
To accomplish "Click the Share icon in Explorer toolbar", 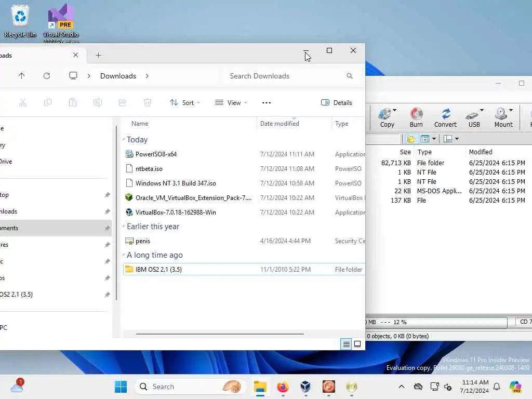I will (123, 102).
